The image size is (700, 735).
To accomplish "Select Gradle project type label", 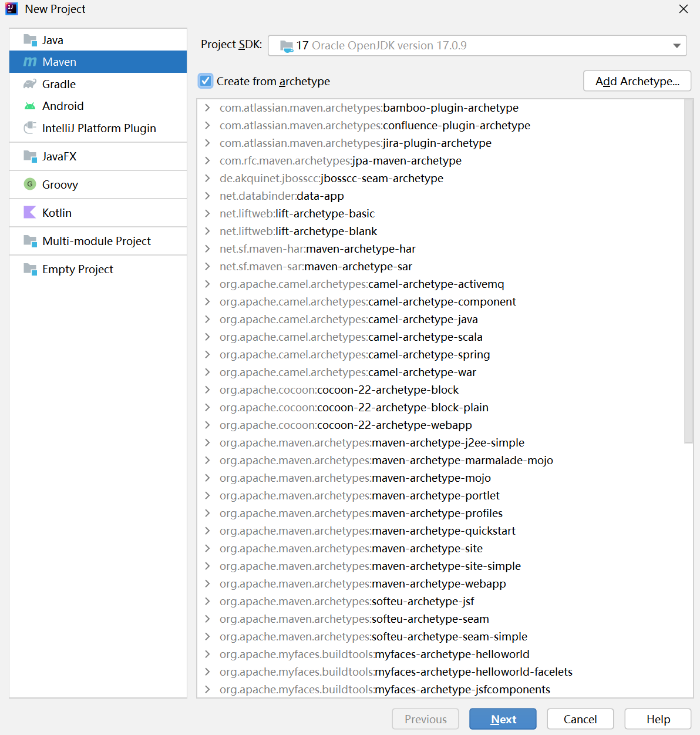I will pyautogui.click(x=59, y=84).
